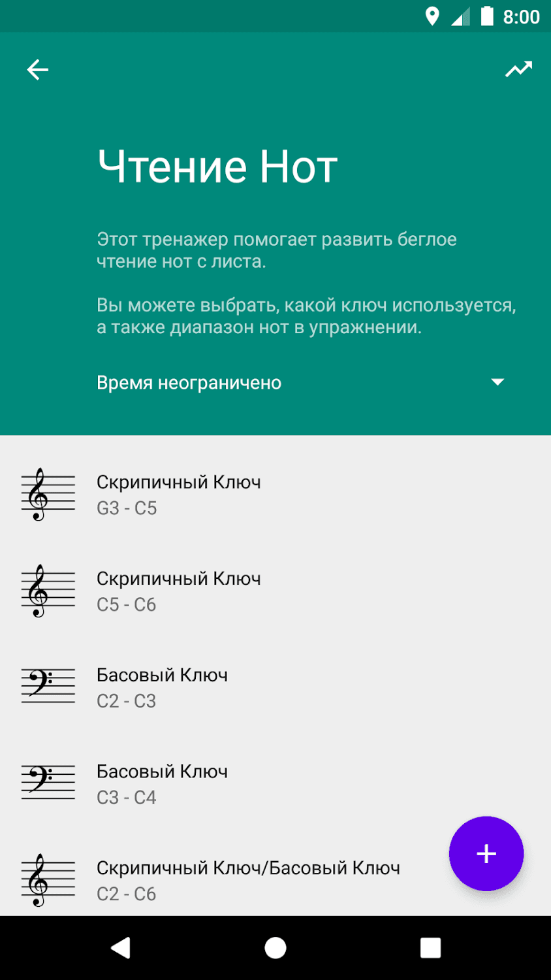Tap the recent apps square button

pyautogui.click(x=430, y=947)
